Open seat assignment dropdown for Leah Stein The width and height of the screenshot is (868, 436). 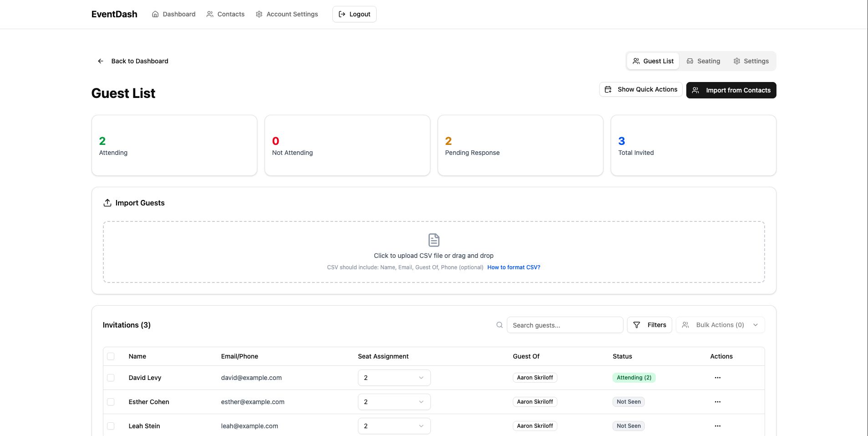(394, 426)
